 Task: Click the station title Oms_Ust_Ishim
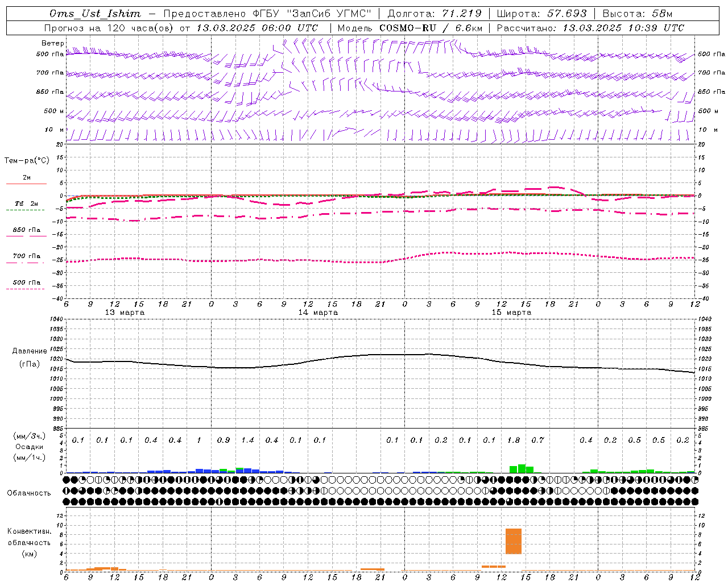pos(95,14)
